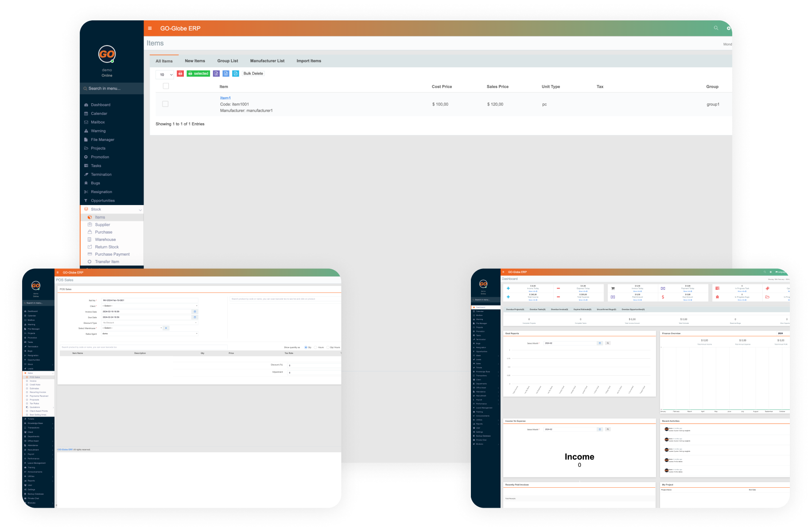Open the Warehouse entry under Stock
The width and height of the screenshot is (812, 532).
point(105,240)
